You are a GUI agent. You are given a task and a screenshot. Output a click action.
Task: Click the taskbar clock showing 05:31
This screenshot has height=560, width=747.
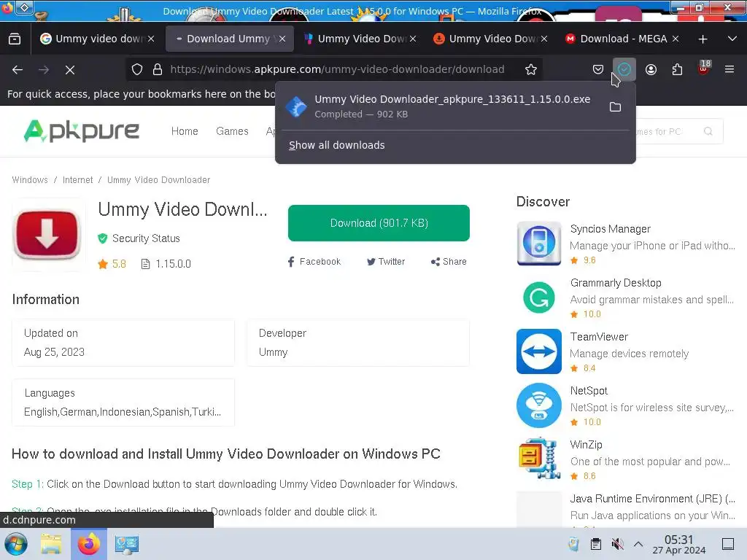(679, 544)
